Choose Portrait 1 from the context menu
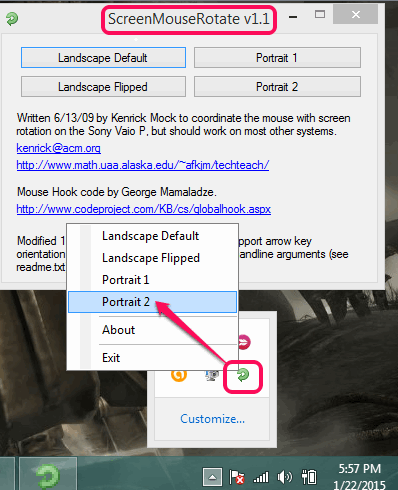This screenshot has height=490, width=398. pos(152,280)
